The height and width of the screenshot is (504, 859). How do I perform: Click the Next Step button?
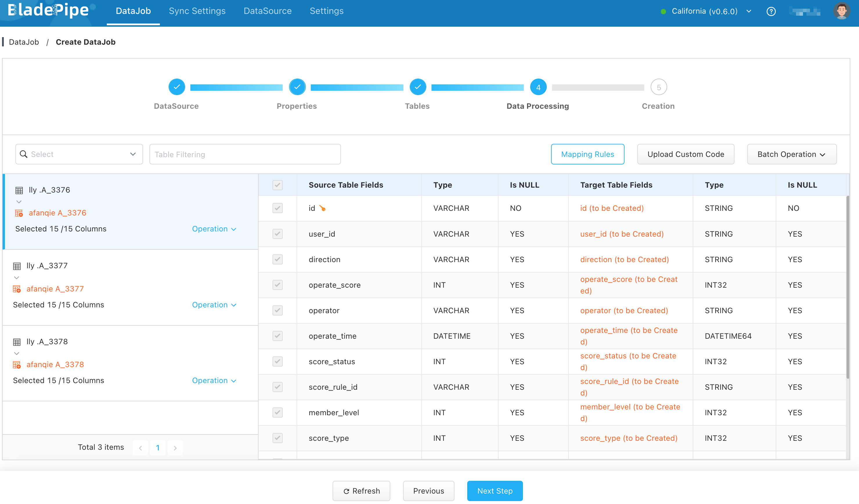494,490
